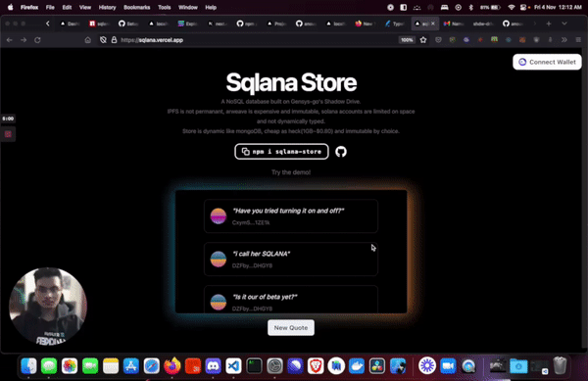
Task: Click the Firefox home icon
Action: pos(88,40)
